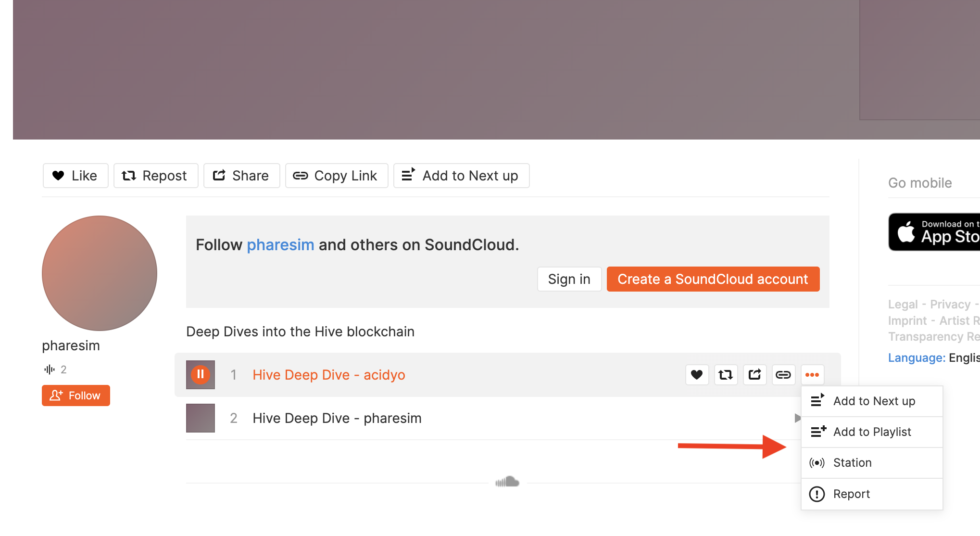Screen dimensions: 980x536
Task: Click the Like button in the top action bar
Action: pos(75,176)
